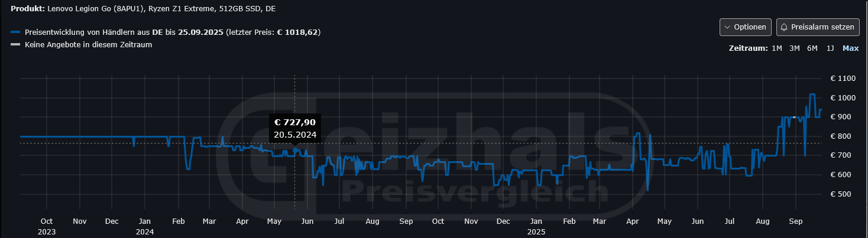Click the highlighted data point at 20.5.2024

(295, 150)
